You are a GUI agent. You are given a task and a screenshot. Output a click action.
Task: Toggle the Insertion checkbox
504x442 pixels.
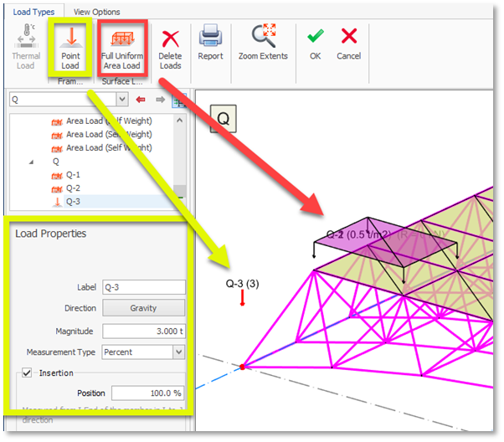click(x=28, y=373)
